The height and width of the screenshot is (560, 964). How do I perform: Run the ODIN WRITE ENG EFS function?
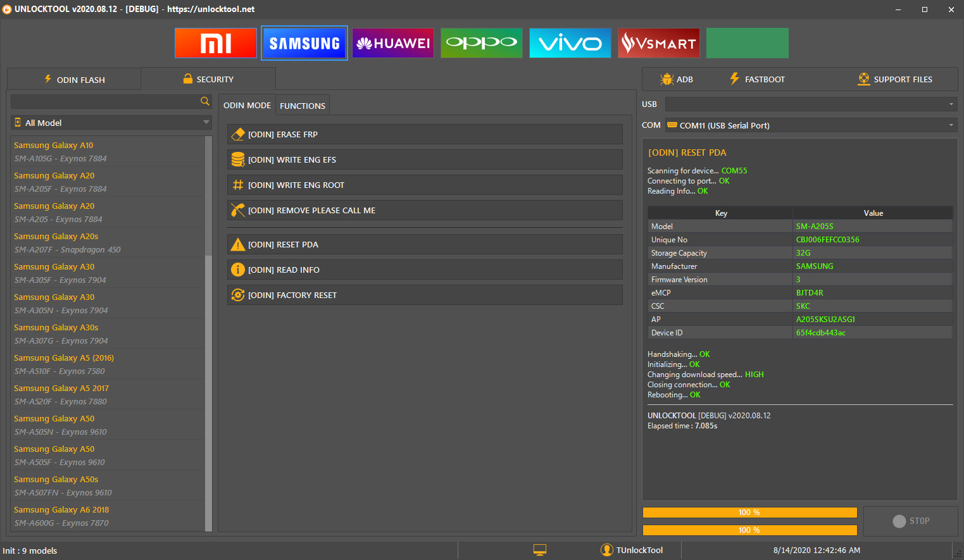pos(425,159)
